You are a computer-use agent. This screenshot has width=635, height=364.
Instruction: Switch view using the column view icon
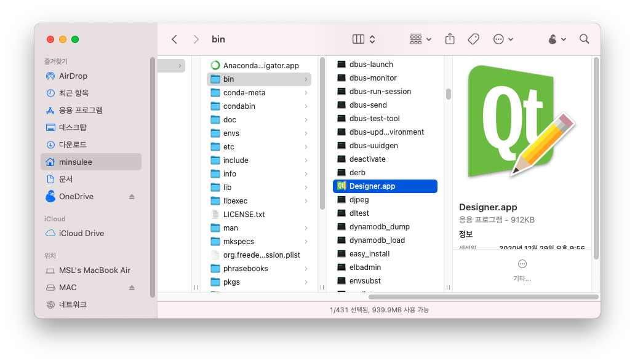click(x=358, y=39)
